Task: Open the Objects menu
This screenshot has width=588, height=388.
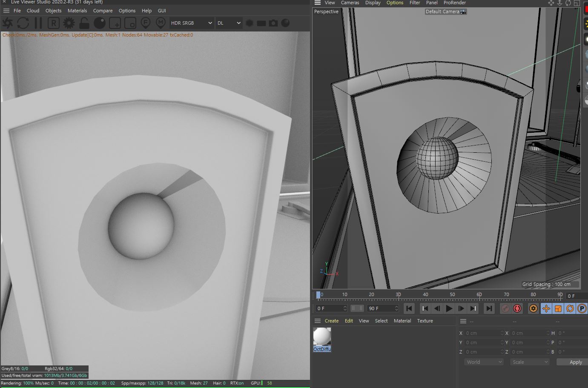Action: 54,11
